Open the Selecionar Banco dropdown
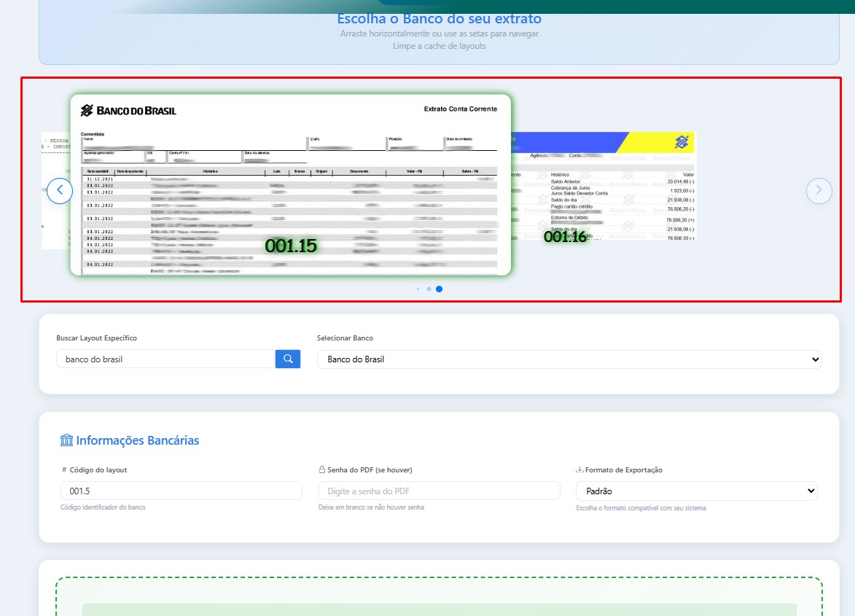 point(569,359)
